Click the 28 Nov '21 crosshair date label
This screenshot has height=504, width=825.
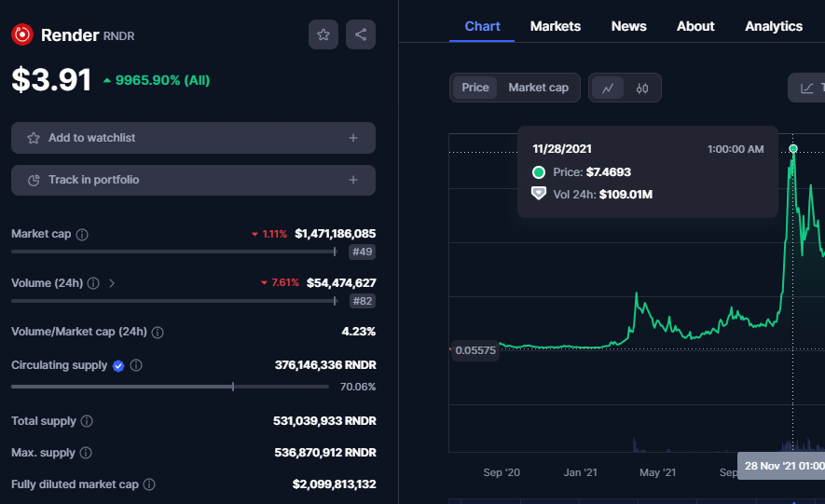click(x=781, y=466)
